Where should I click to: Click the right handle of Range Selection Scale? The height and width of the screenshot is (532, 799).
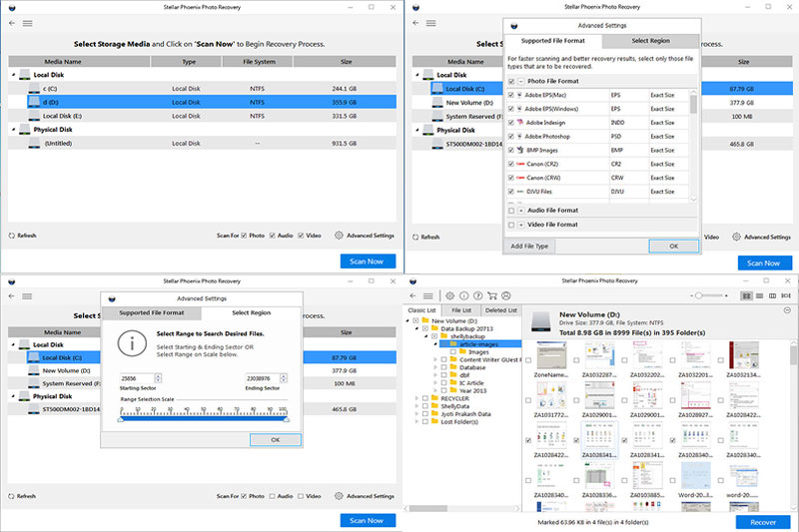click(x=287, y=419)
